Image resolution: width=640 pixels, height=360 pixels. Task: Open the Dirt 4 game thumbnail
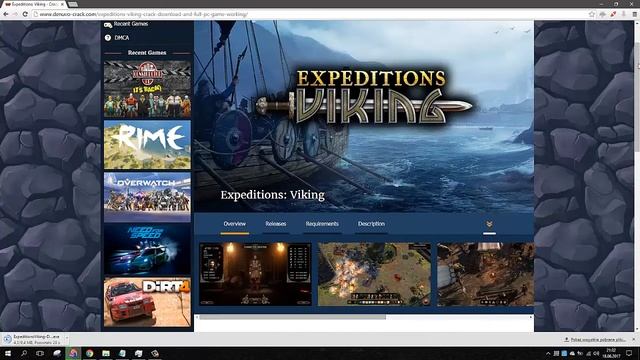click(147, 302)
